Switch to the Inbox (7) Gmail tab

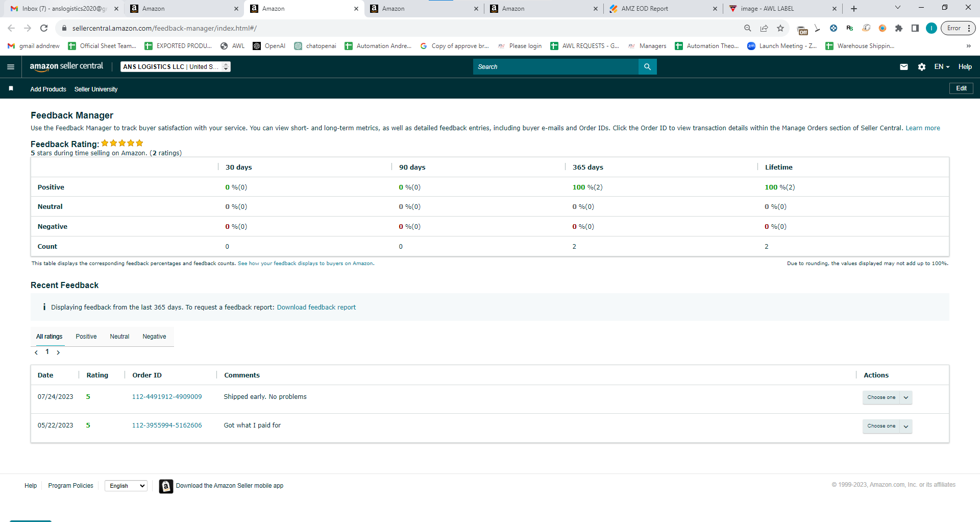65,9
